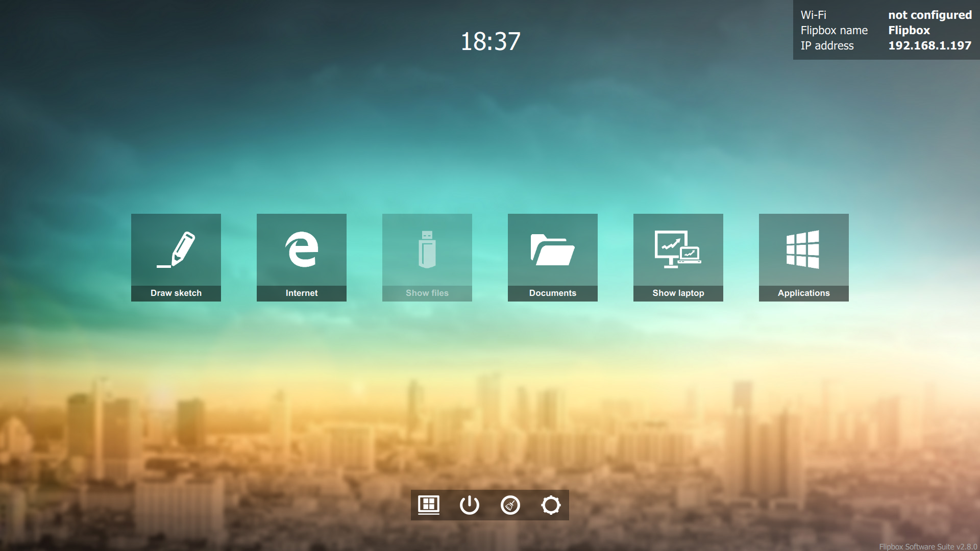Open settings with the gear icon

tap(551, 505)
